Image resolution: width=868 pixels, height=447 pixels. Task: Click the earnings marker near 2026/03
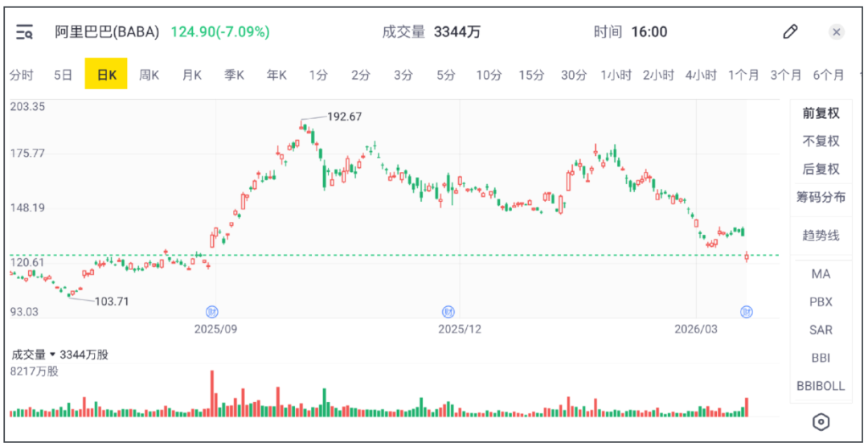pyautogui.click(x=746, y=311)
